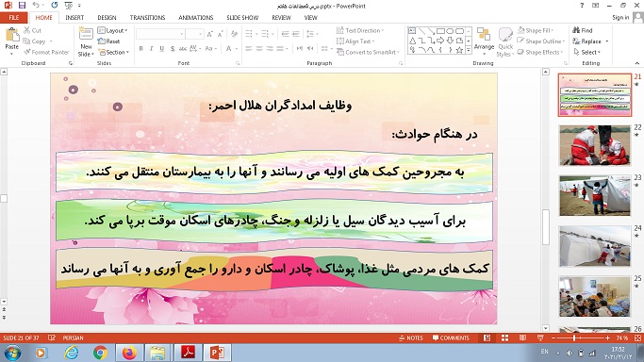The height and width of the screenshot is (362, 644).
Task: Switch to the TRANSITIONS tab
Action: pyautogui.click(x=147, y=18)
